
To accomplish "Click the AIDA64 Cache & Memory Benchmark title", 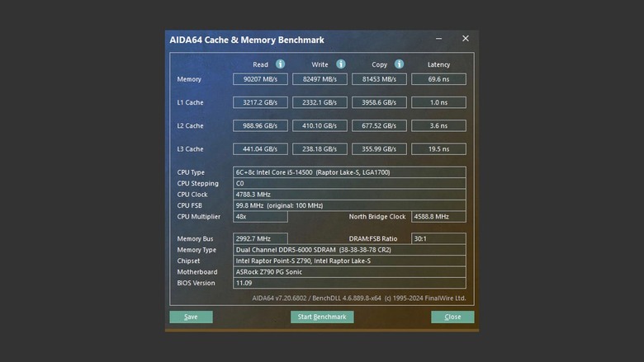I will pos(247,40).
